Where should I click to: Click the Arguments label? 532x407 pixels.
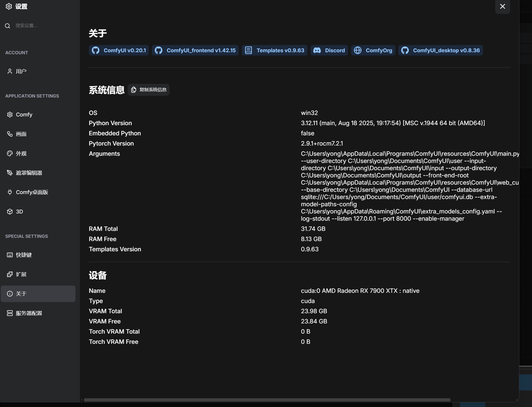tap(104, 154)
